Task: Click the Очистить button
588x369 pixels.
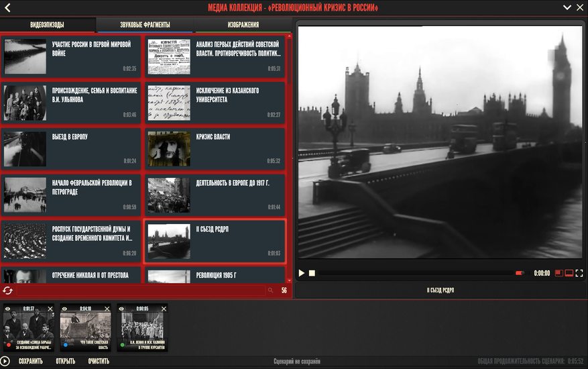Action: (99, 361)
